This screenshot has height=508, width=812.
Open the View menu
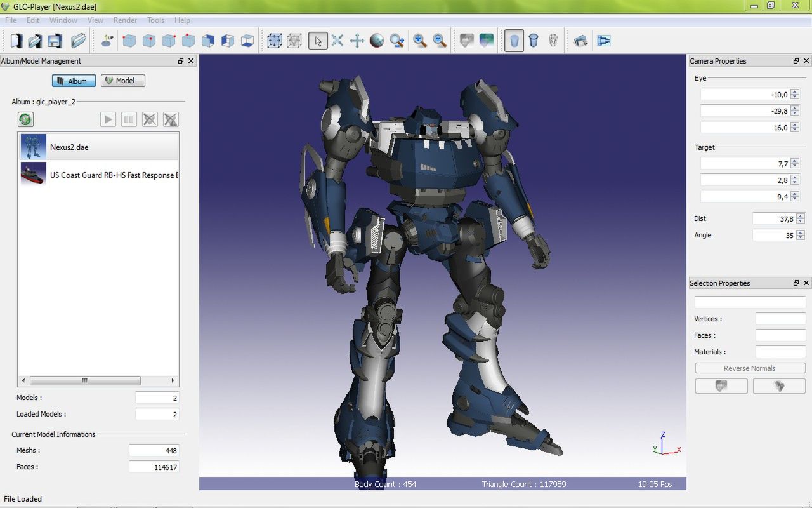[95, 20]
